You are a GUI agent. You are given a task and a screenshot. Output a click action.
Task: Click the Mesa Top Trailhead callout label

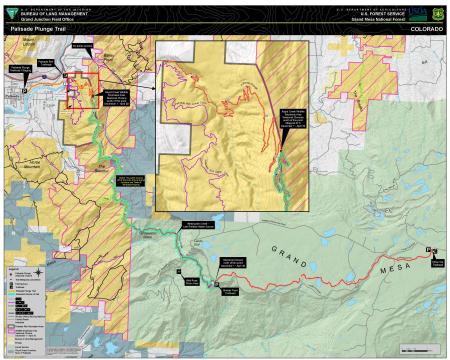click(438, 264)
